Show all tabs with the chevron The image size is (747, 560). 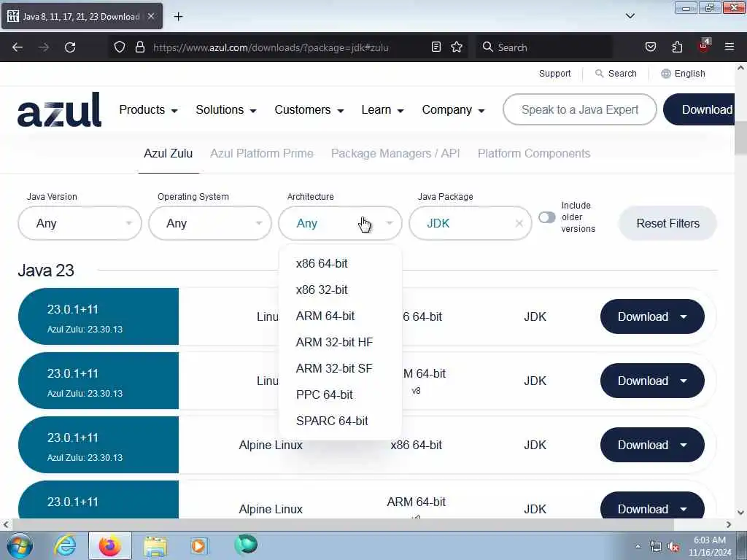click(630, 16)
